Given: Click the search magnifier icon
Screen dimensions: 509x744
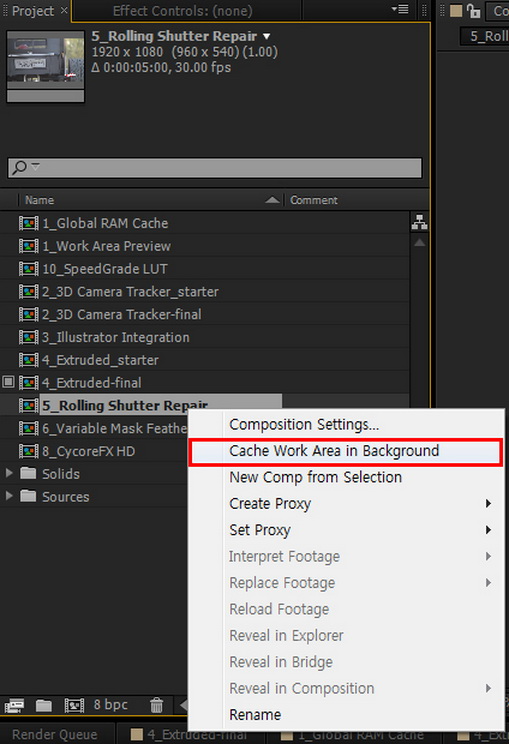Looking at the screenshot, I should (19, 167).
